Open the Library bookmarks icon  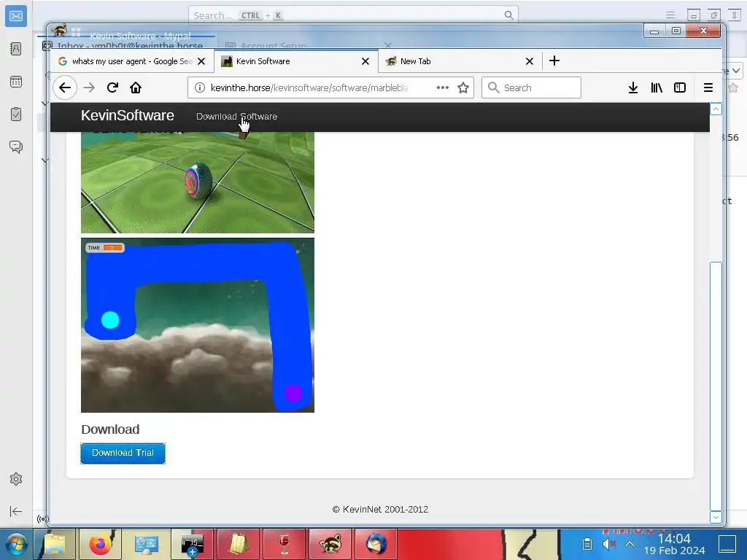(657, 87)
